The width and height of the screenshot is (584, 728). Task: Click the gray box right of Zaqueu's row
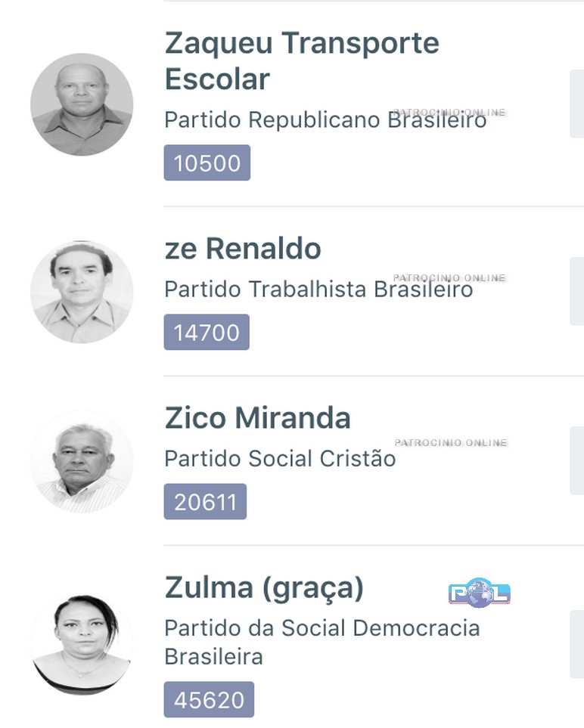tap(576, 104)
